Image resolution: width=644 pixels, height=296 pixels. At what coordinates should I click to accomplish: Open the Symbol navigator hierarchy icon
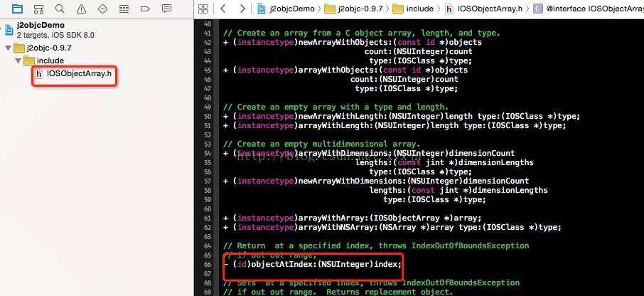click(x=38, y=9)
